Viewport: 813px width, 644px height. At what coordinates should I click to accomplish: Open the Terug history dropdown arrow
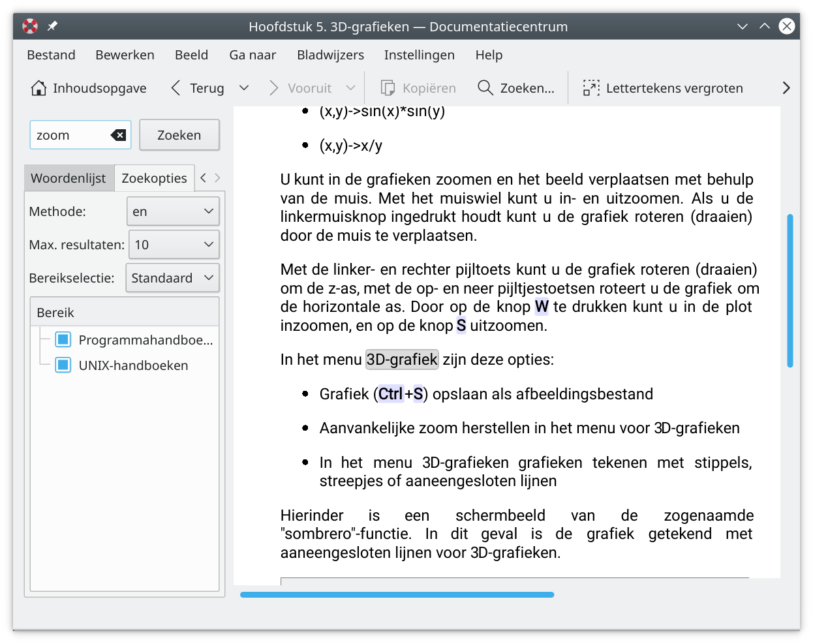244,88
